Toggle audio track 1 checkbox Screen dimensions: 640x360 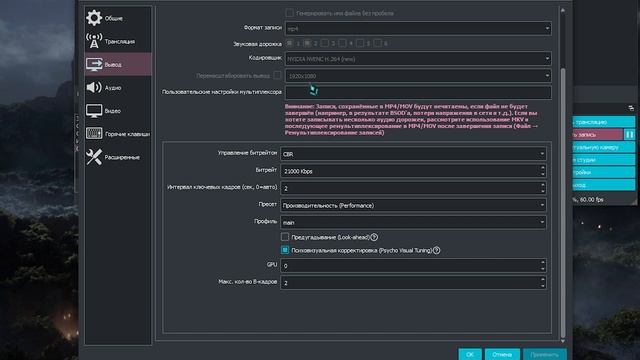coord(290,43)
